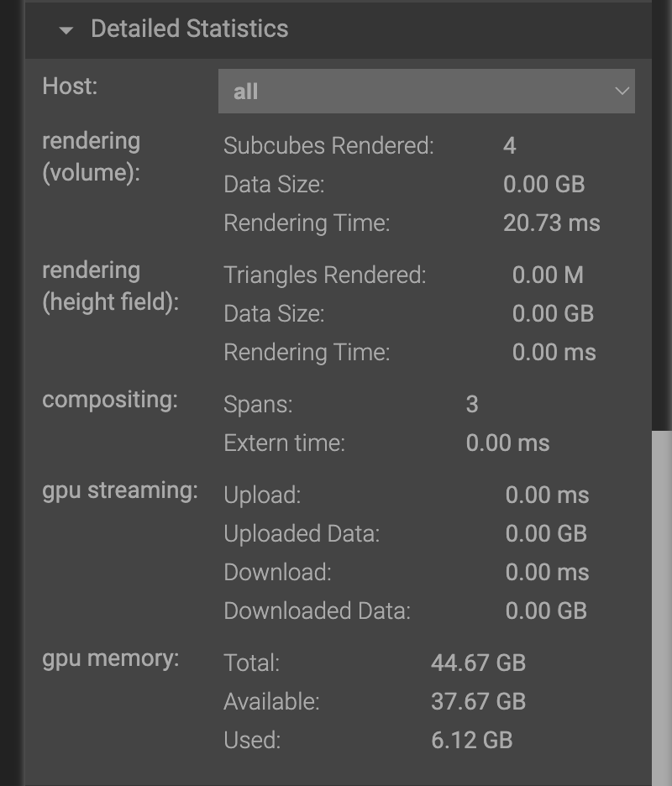Click the Uploaded Data label
Image resolution: width=672 pixels, height=786 pixels.
pyautogui.click(x=302, y=534)
